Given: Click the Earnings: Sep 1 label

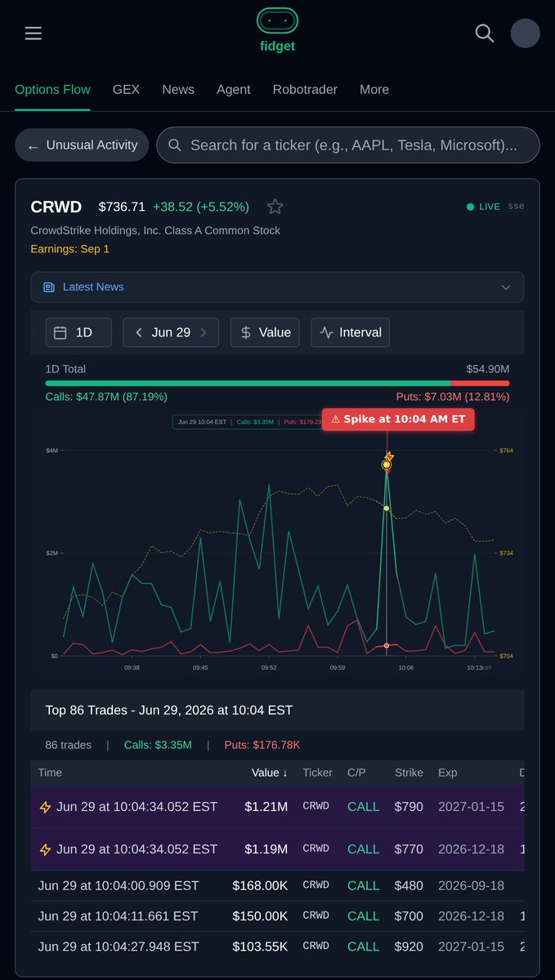Looking at the screenshot, I should (69, 248).
